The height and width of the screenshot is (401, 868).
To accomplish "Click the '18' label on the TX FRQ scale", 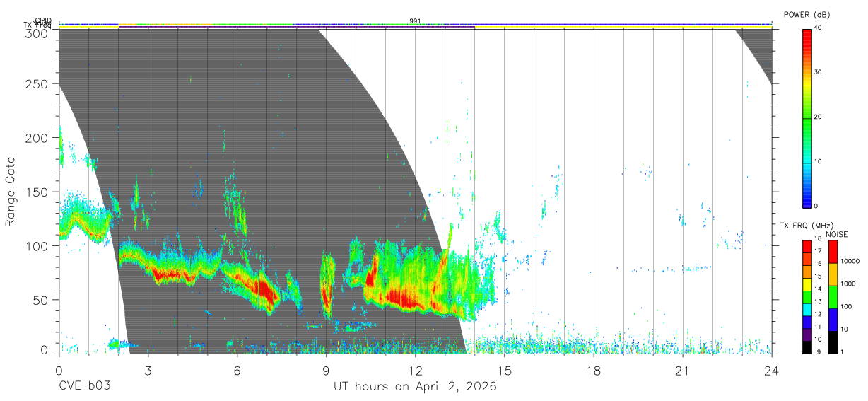I will (818, 240).
